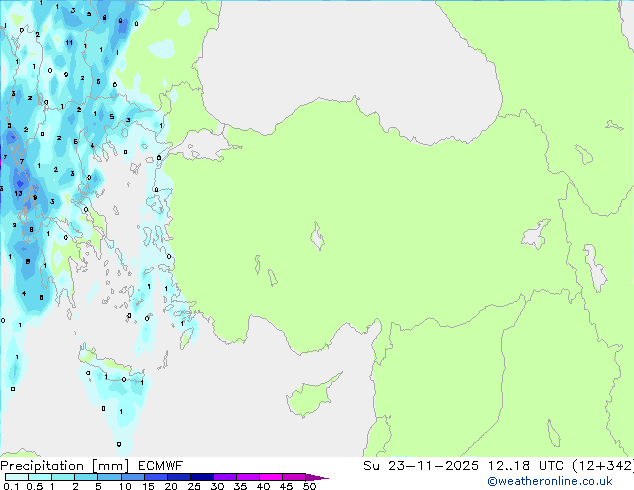
Task: Click the above-50 mm legend arrow tip
Action: tap(317, 477)
